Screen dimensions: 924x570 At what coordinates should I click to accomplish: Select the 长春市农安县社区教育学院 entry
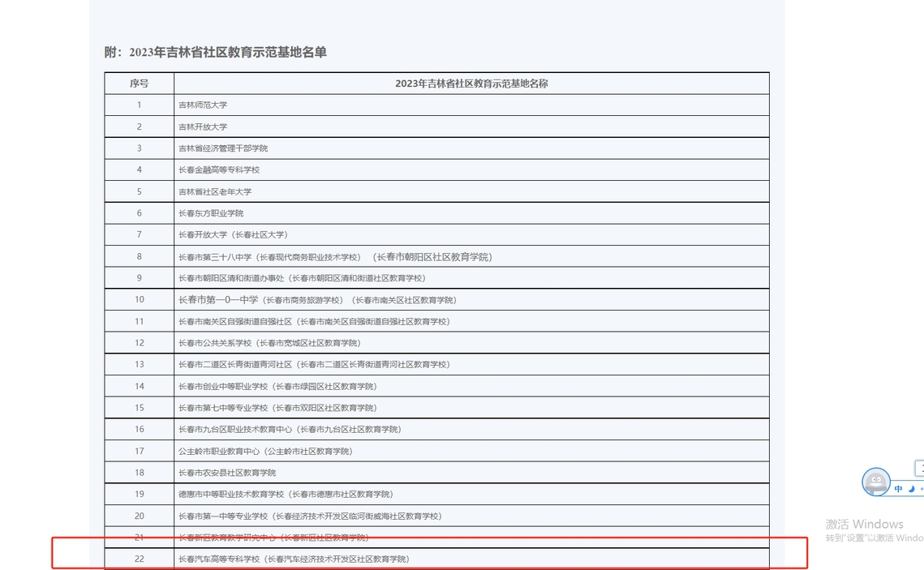click(227, 473)
